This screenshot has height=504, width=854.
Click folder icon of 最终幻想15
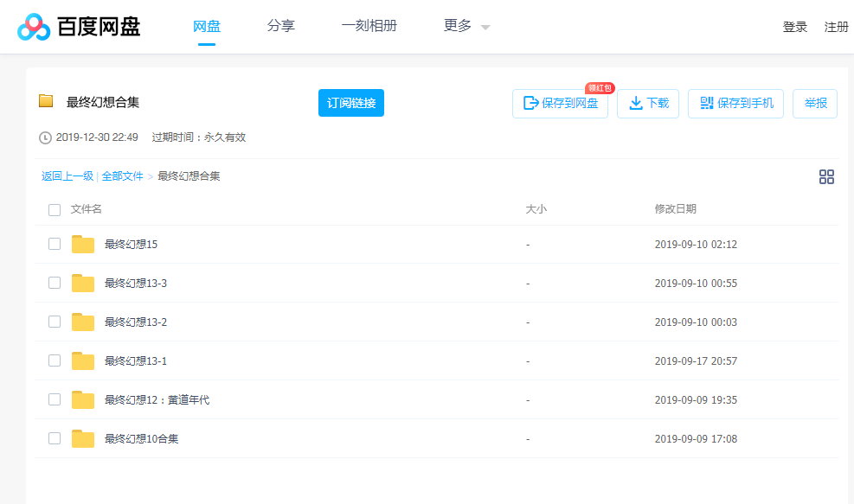(83, 245)
